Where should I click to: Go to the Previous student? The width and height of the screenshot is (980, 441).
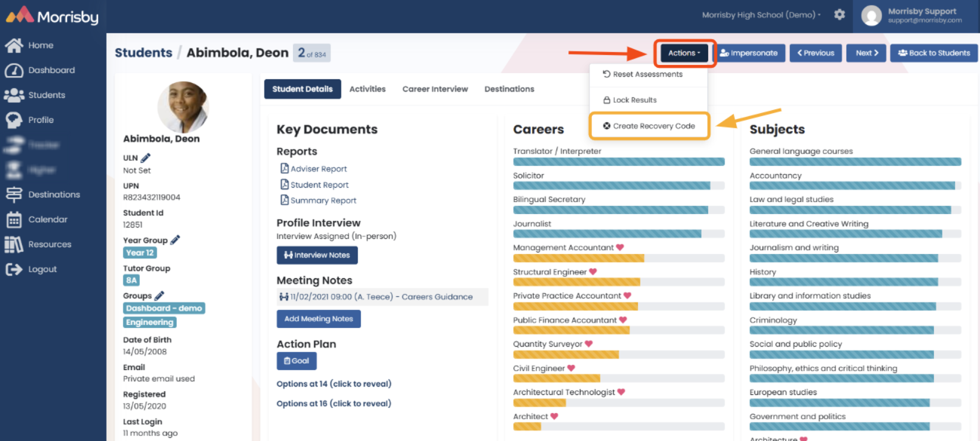point(815,53)
